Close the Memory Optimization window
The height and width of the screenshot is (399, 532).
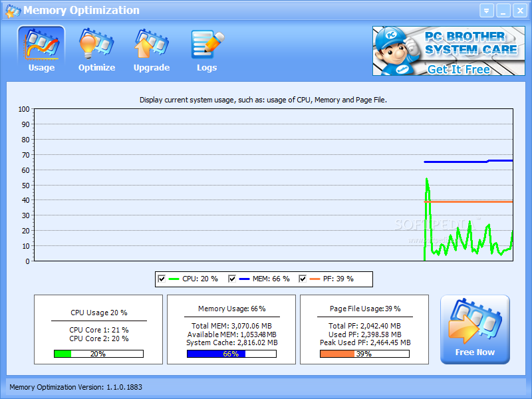coord(520,11)
